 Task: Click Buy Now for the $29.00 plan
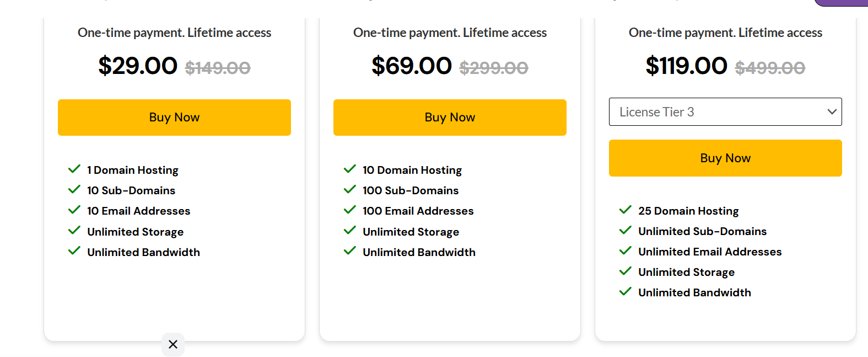[174, 118]
